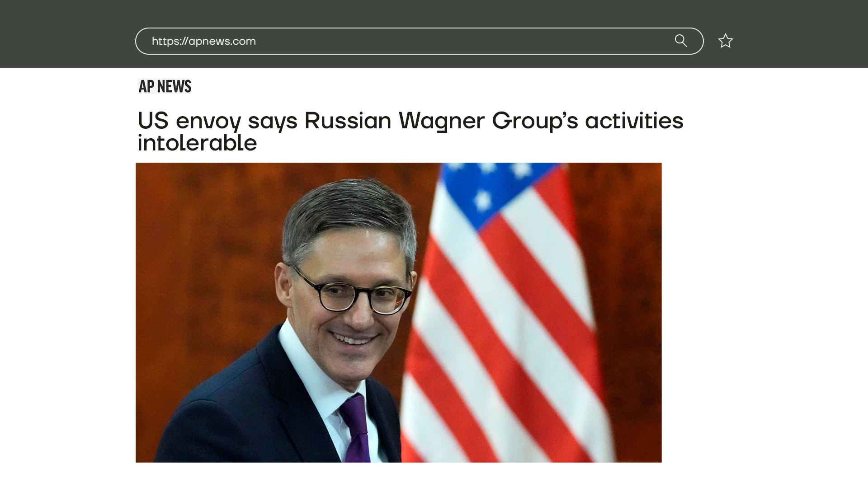The height and width of the screenshot is (488, 868).
Task: Click the man's gray hair in photo
Action: coord(348,212)
